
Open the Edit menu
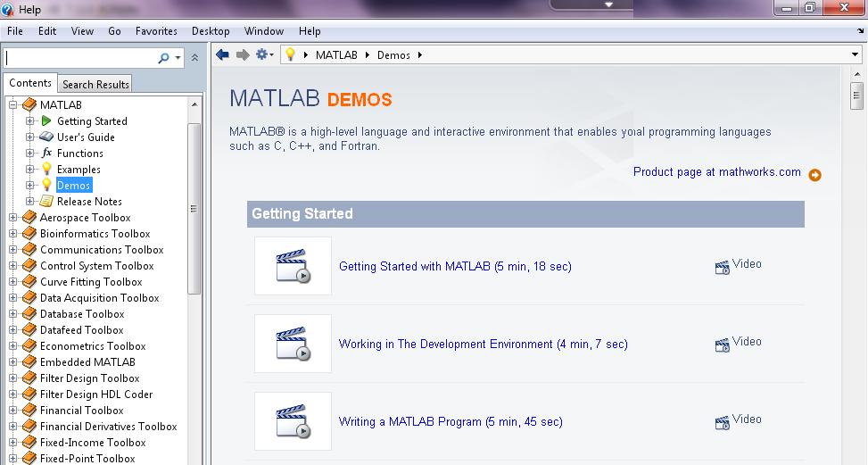pyautogui.click(x=47, y=31)
